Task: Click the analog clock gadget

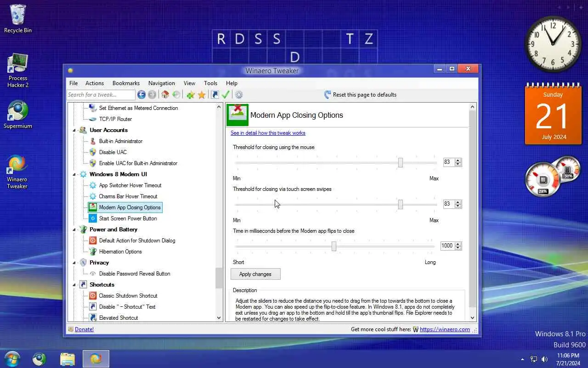Action: tap(553, 44)
